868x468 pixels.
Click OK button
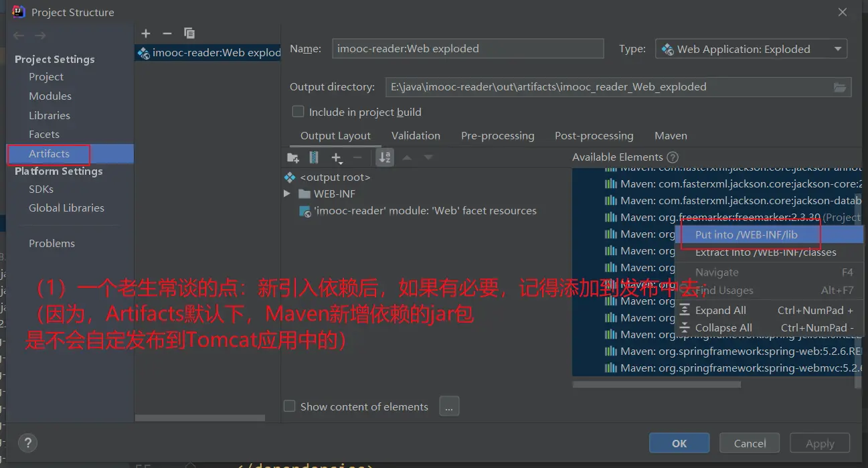click(679, 443)
